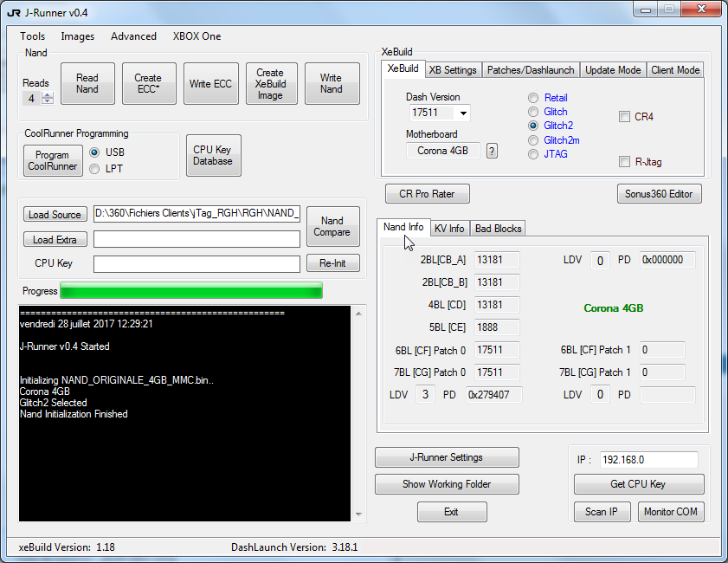Click the J-Runner logo in title bar
Viewport: 728px width, 563px height.
tap(14, 12)
